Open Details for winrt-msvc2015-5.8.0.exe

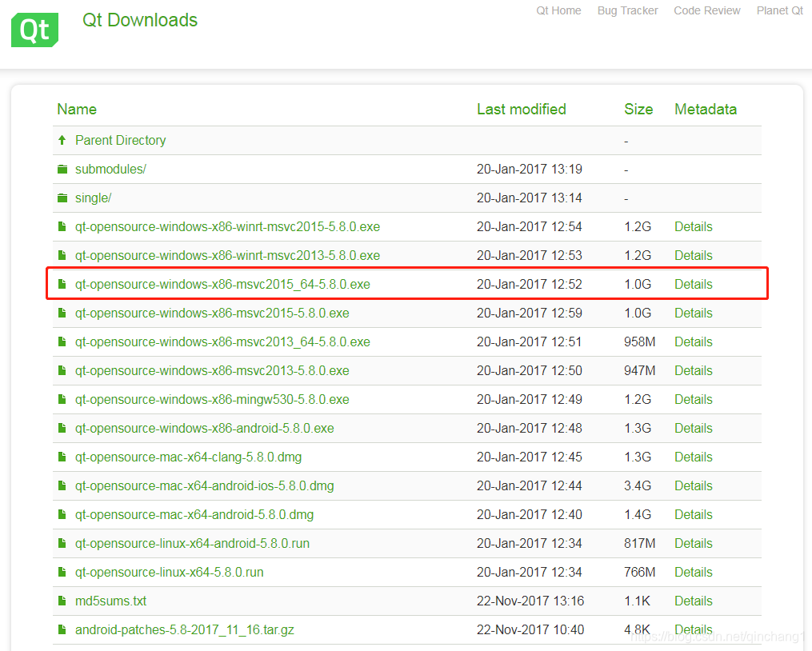693,227
